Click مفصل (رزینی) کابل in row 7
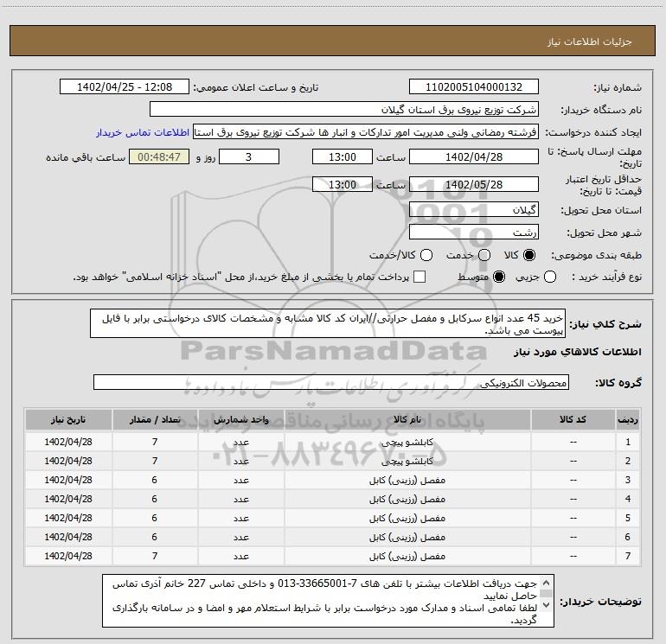Viewport: 666px width, 644px height. click(x=407, y=556)
